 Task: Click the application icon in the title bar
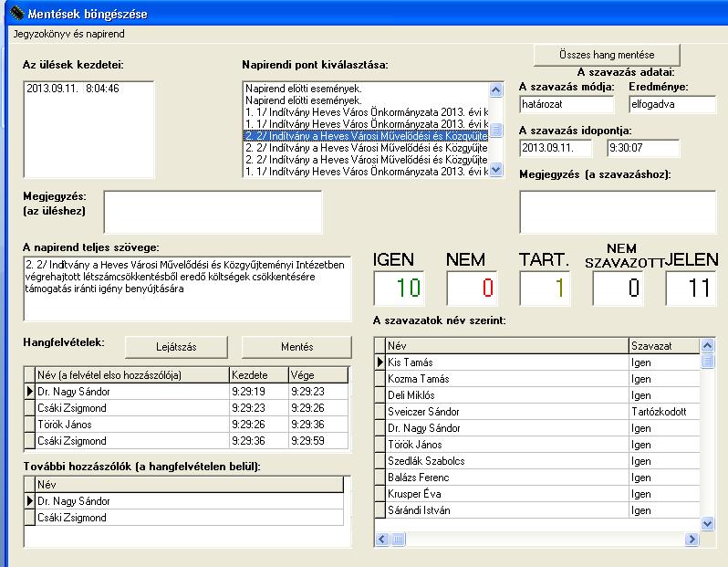click(x=16, y=13)
